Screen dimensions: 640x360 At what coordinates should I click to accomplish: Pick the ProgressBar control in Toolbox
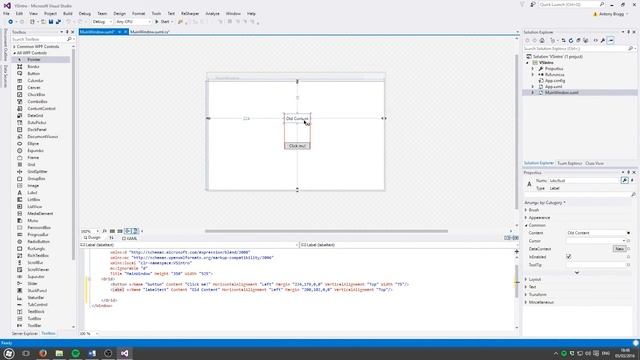tap(38, 234)
